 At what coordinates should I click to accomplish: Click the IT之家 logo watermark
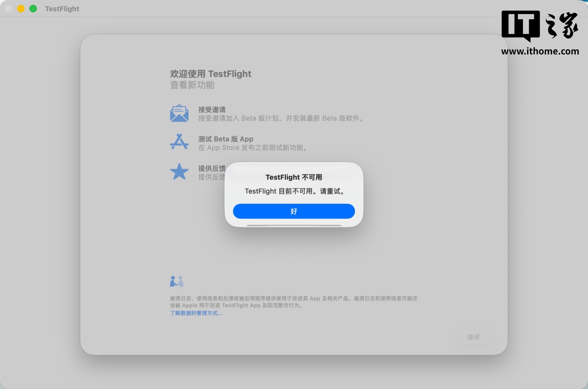coord(539,26)
